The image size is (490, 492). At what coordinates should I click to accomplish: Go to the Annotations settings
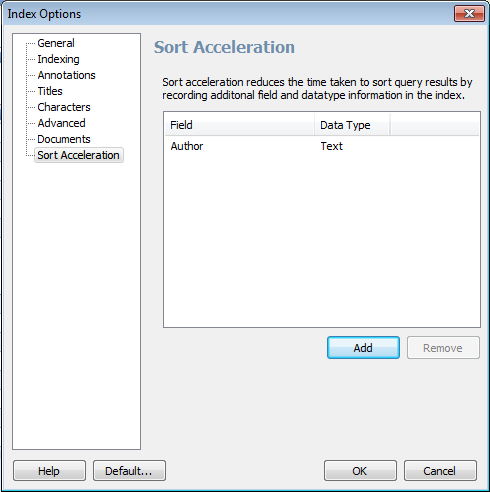pyautogui.click(x=66, y=75)
